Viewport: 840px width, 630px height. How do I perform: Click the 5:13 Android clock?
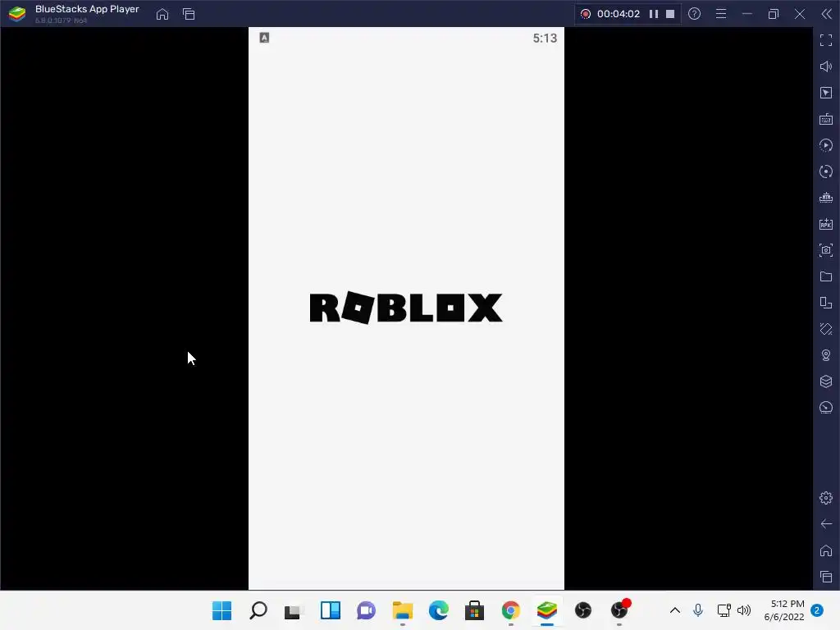[545, 38]
